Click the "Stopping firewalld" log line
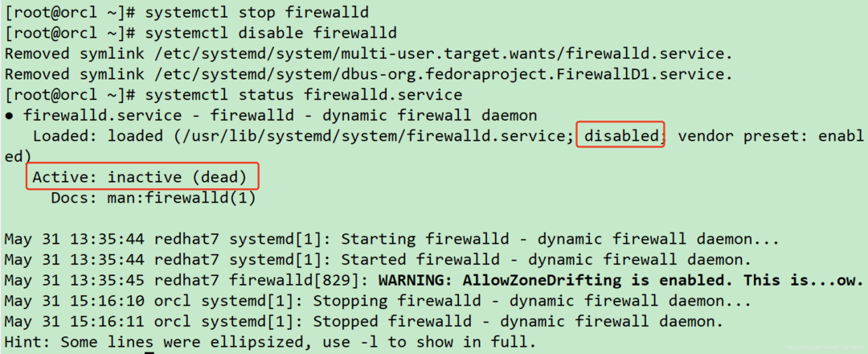 378,302
